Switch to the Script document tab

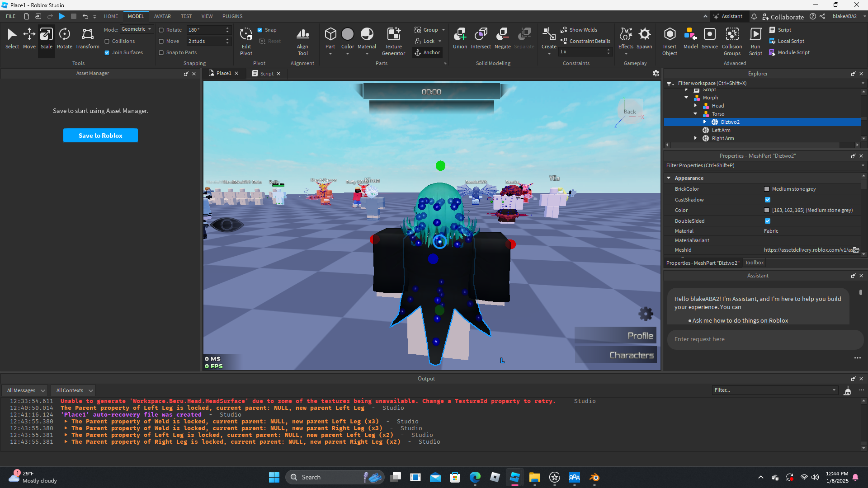pos(266,74)
